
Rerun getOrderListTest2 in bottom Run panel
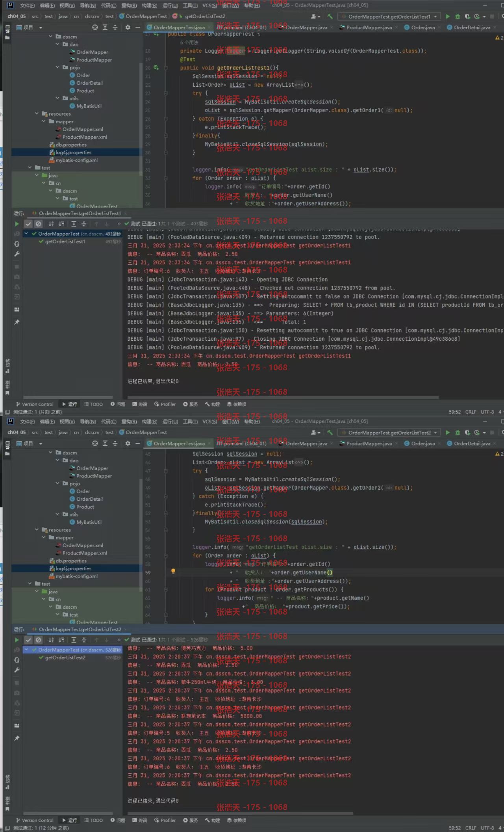(x=17, y=640)
